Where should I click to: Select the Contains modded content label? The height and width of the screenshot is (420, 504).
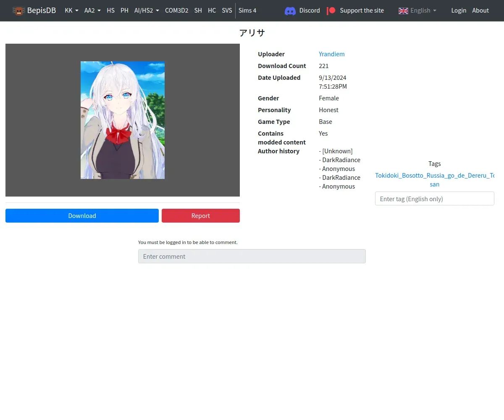pyautogui.click(x=282, y=138)
